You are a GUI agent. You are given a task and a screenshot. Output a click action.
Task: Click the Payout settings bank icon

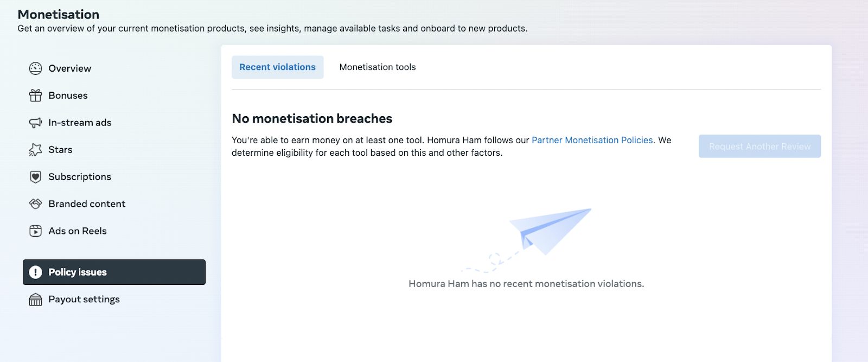pos(35,300)
